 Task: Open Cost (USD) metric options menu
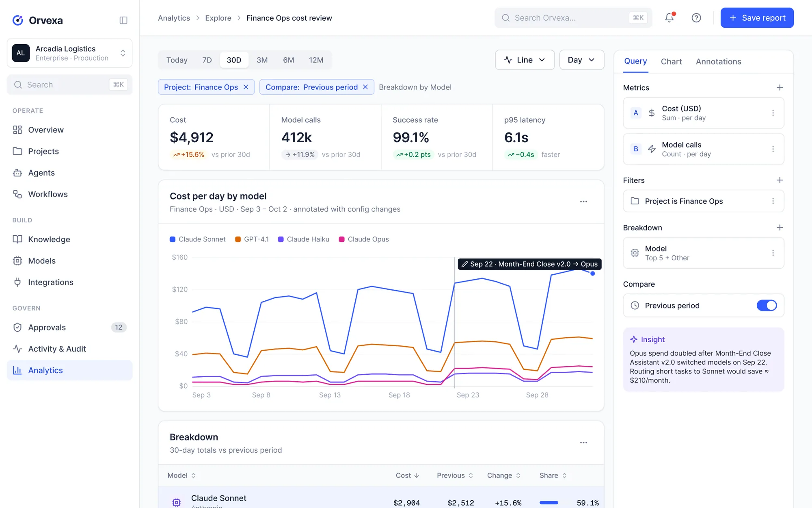tap(773, 113)
